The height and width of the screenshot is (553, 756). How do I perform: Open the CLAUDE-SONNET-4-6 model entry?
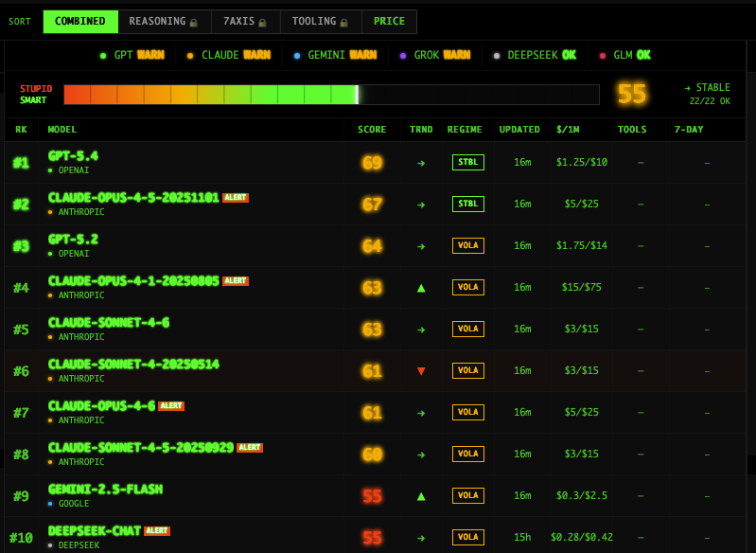109,322
